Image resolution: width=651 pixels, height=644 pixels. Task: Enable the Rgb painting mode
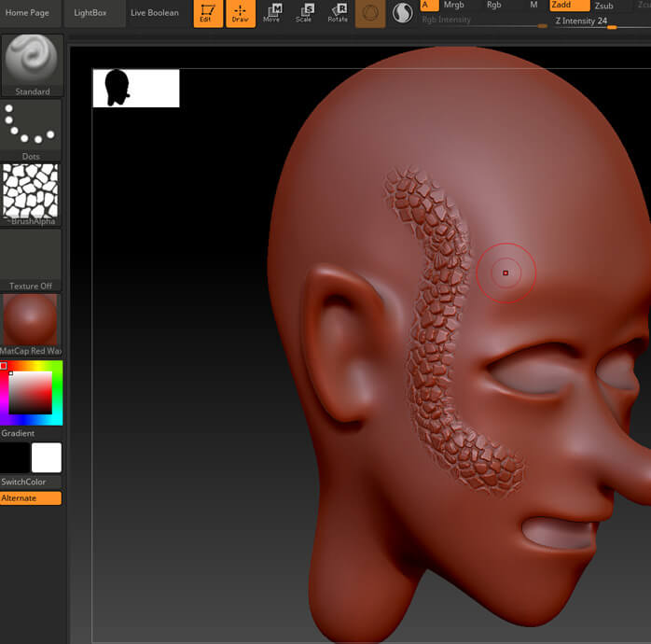[x=493, y=6]
